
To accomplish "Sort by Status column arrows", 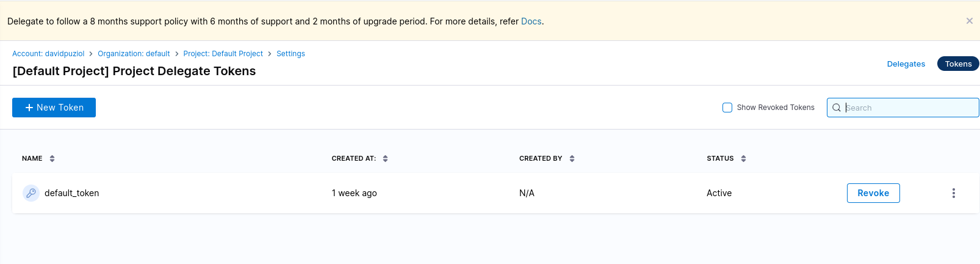I will point(743,159).
